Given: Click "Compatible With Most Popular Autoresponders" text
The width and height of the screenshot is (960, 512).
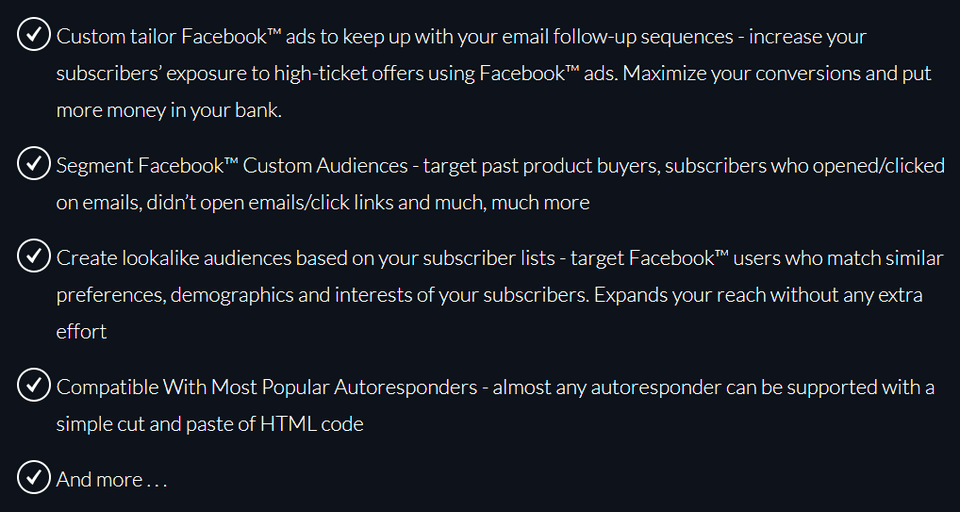Looking at the screenshot, I should coord(267,387).
